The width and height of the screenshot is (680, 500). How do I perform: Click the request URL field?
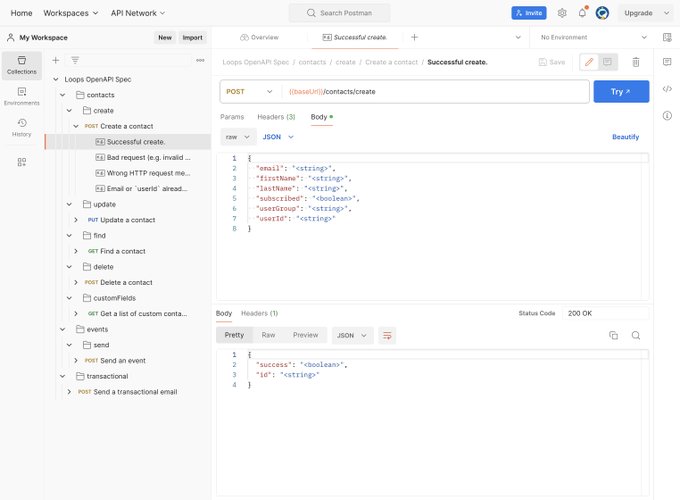435,92
